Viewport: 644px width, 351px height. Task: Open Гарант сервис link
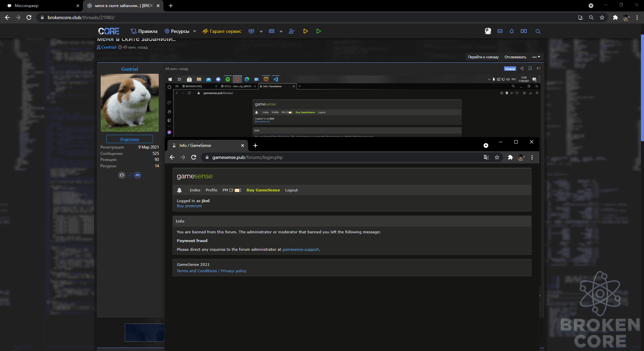click(222, 31)
